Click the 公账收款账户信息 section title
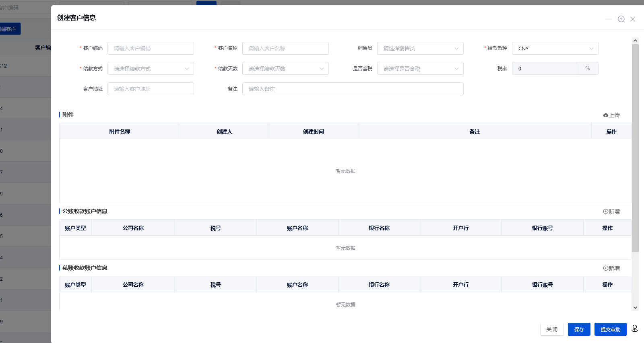 point(85,211)
